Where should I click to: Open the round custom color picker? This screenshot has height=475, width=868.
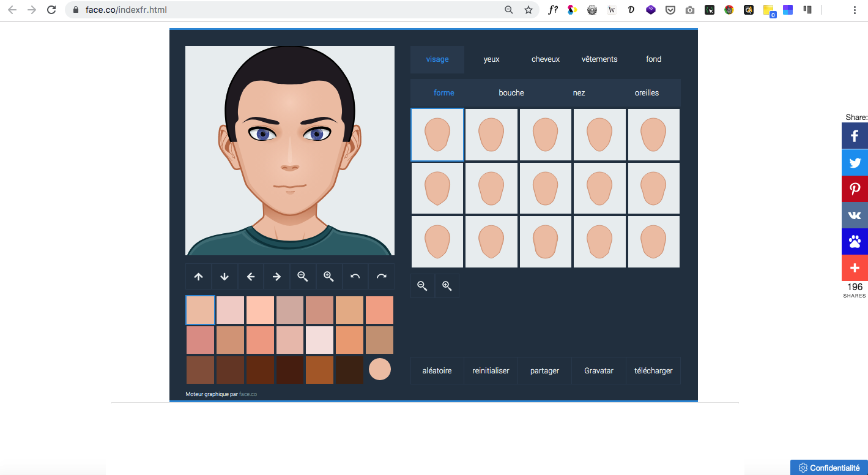[x=380, y=369]
